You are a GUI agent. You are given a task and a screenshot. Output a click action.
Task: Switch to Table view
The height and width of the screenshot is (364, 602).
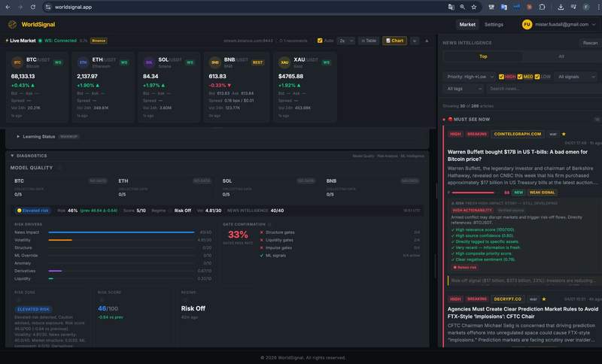369,41
